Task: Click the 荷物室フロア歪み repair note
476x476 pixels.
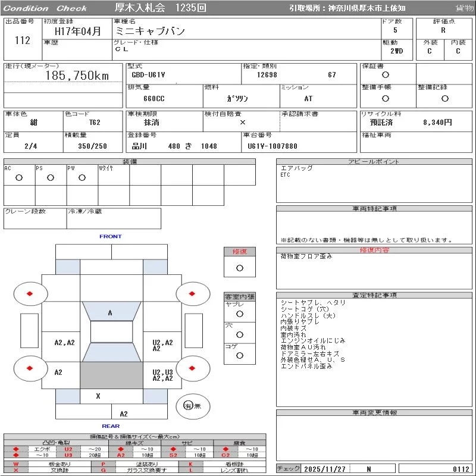Action: [x=306, y=256]
